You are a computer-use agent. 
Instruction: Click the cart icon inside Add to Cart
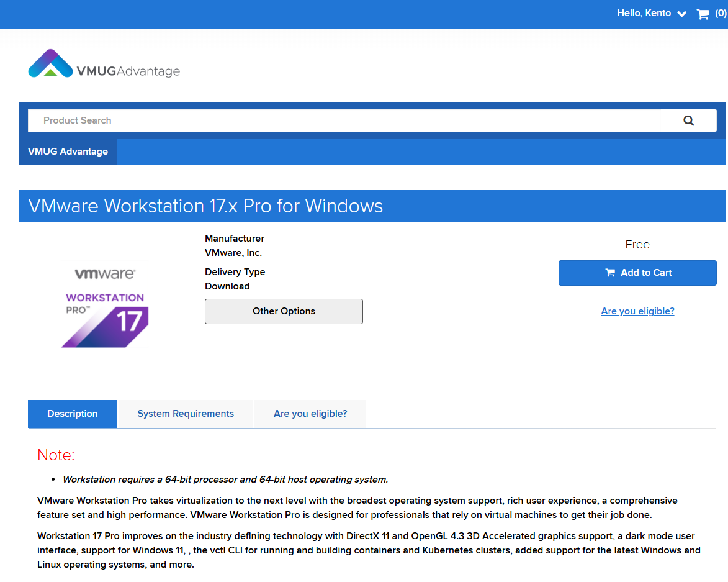pos(610,273)
